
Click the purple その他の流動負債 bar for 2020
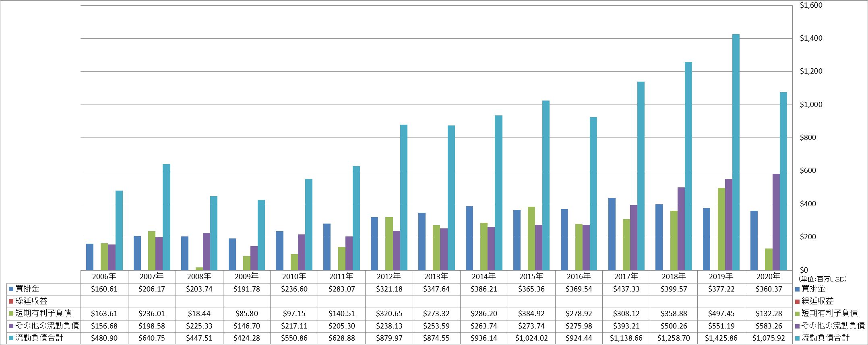pyautogui.click(x=776, y=222)
